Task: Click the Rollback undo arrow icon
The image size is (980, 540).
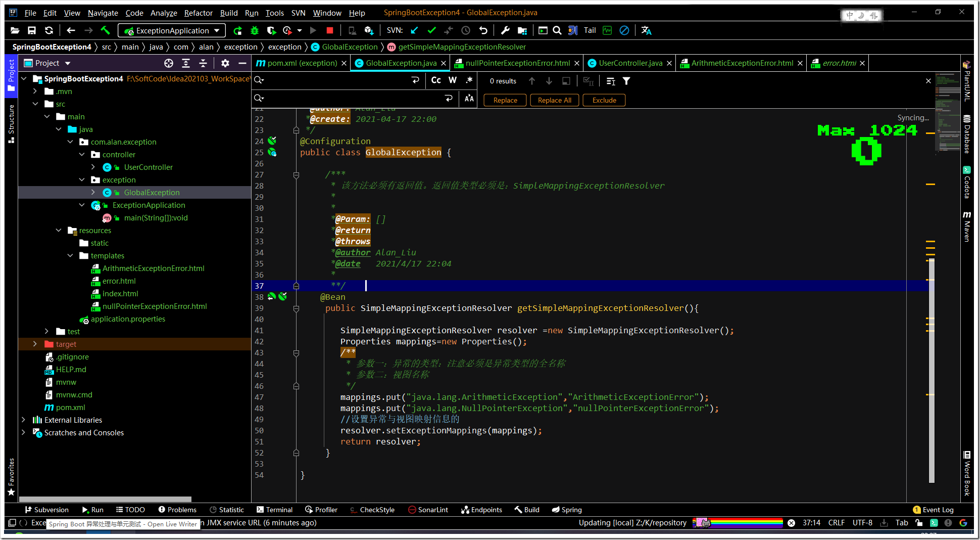Action: tap(483, 30)
